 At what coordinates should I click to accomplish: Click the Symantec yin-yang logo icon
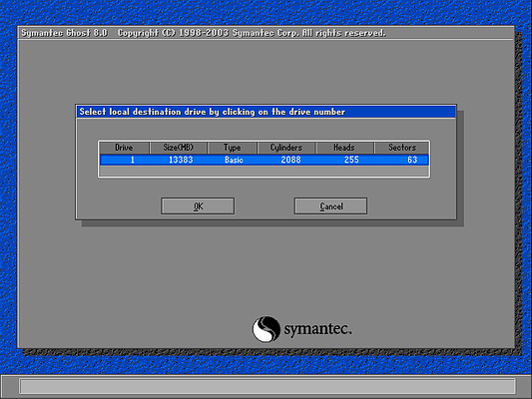[266, 329]
